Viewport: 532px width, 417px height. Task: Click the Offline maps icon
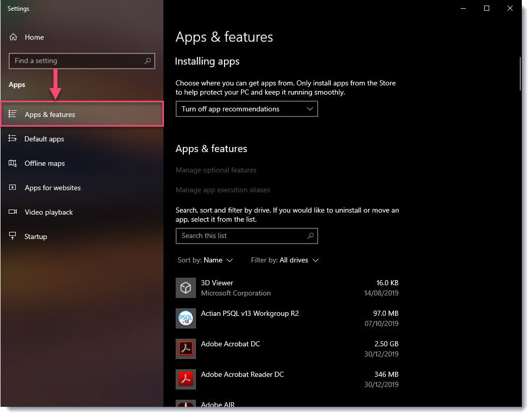[13, 163]
